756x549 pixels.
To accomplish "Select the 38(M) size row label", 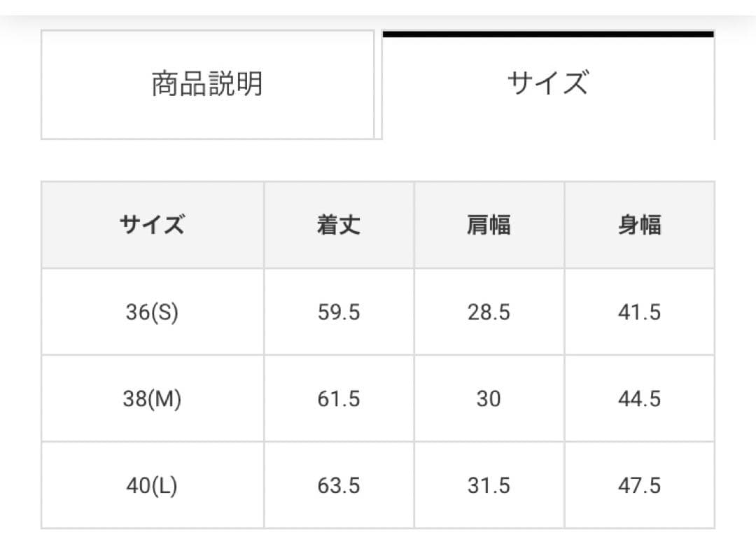I will 152,398.
